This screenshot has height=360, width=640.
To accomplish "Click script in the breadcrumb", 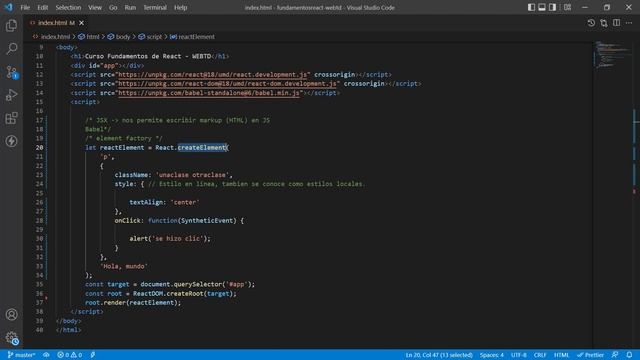I will coord(154,37).
